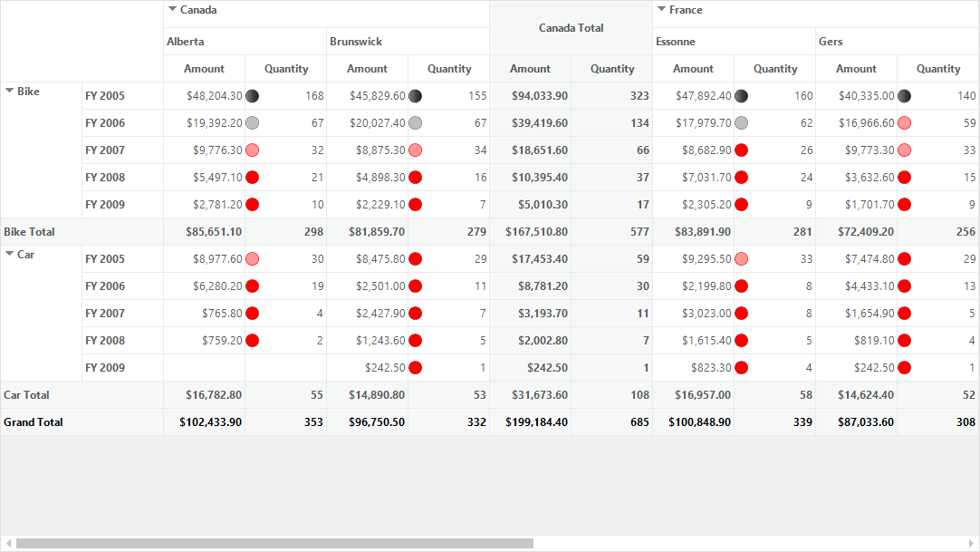
Task: Click the dark indicator beside $47,892.40
Action: (741, 96)
